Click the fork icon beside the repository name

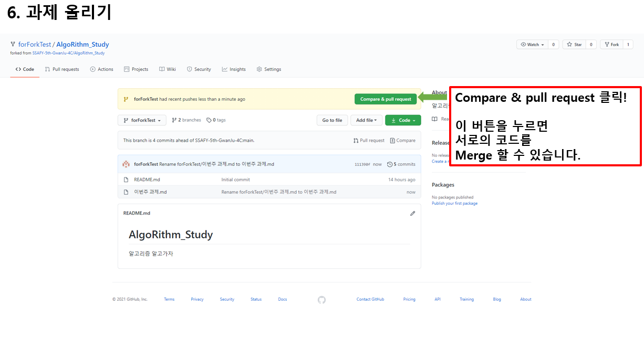click(13, 44)
